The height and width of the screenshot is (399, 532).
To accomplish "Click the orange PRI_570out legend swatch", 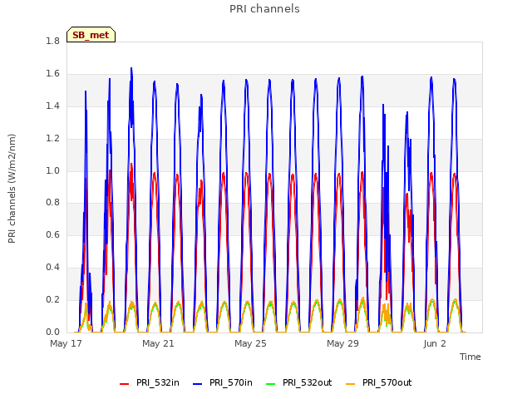I will click(351, 384).
